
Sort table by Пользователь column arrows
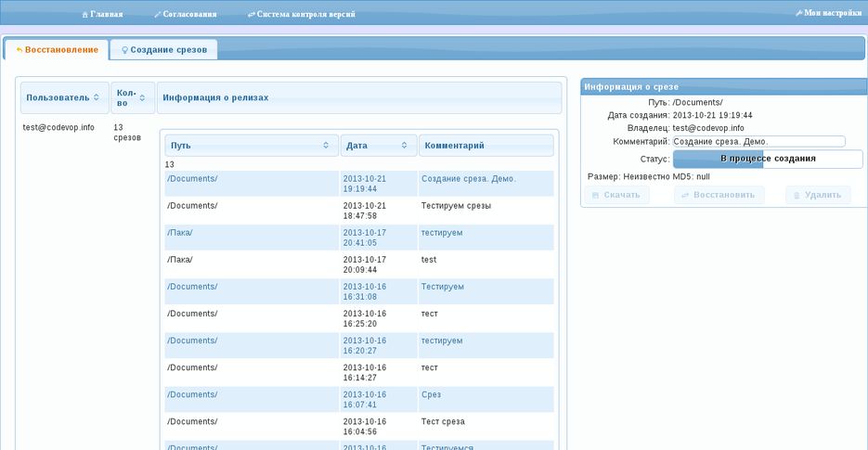coord(97,97)
